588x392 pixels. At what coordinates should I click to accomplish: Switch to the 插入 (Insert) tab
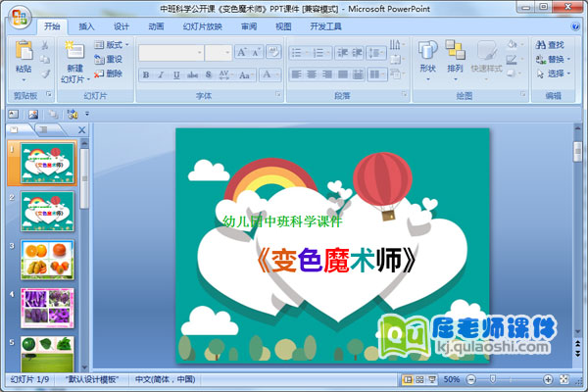[x=86, y=26]
